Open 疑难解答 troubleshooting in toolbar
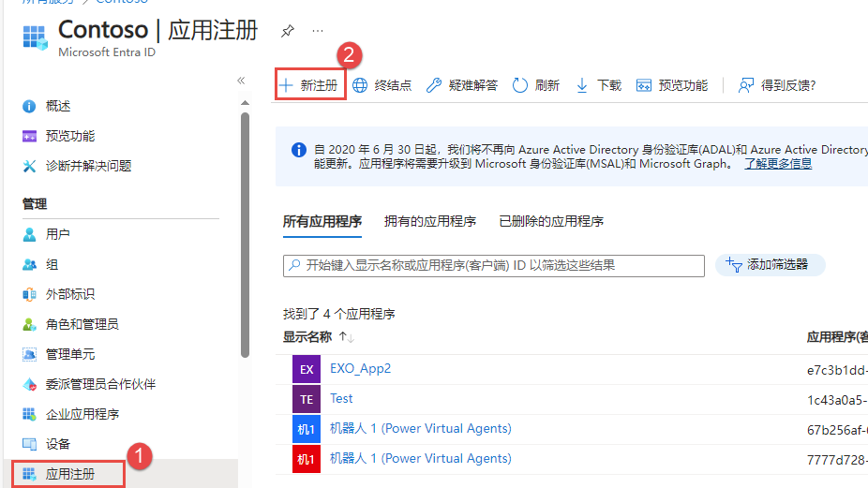The width and height of the screenshot is (868, 488). [462, 85]
